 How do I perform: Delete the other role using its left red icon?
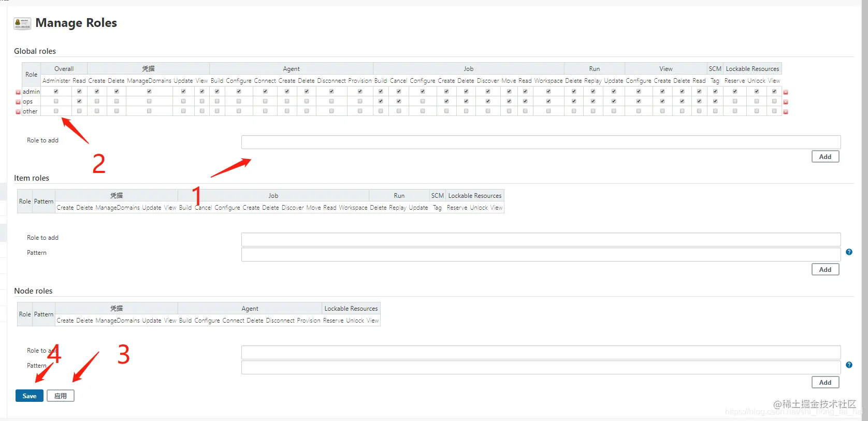click(18, 112)
